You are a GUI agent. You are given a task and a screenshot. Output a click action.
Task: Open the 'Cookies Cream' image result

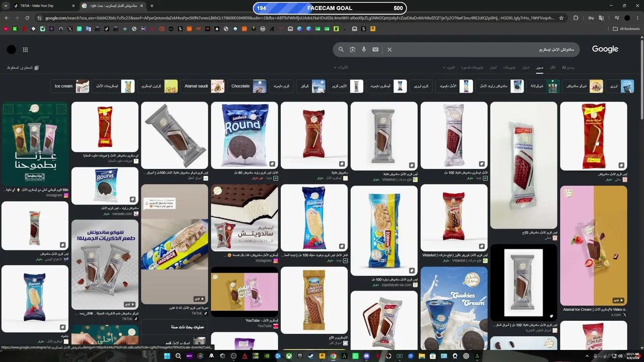[454, 308]
